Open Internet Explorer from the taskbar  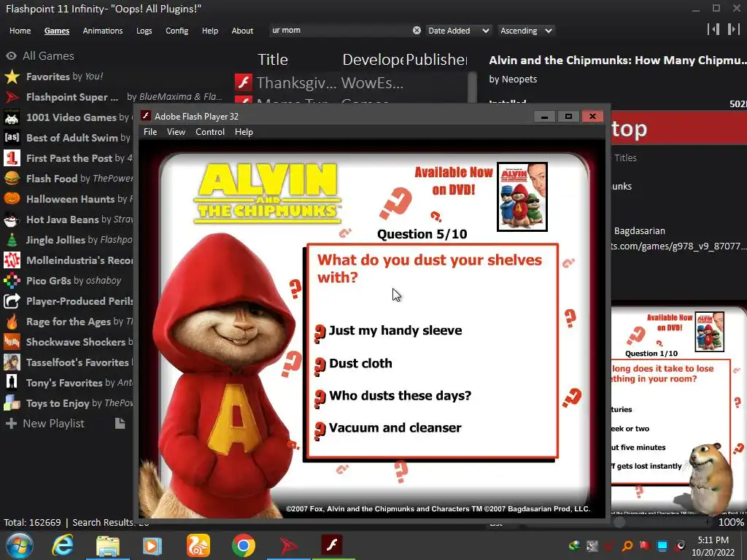63,545
